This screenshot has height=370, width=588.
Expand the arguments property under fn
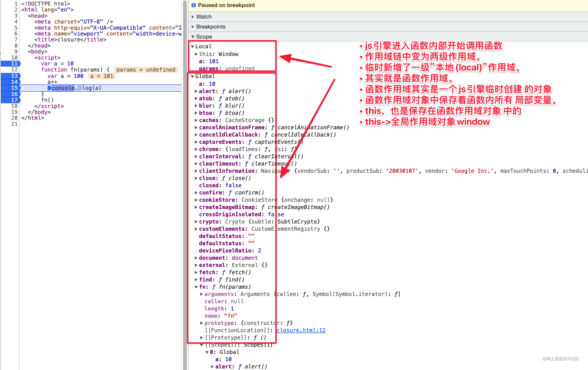[202, 294]
